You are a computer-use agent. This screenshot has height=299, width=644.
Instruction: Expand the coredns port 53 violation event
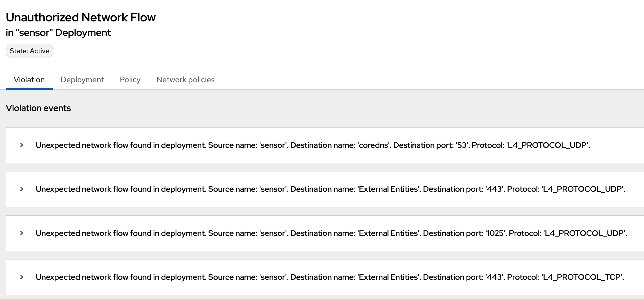click(x=22, y=145)
